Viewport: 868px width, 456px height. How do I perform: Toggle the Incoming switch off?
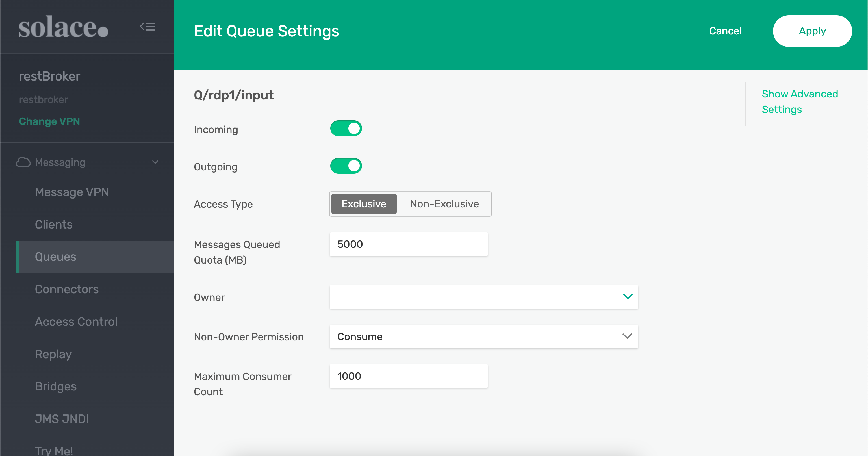[346, 129]
